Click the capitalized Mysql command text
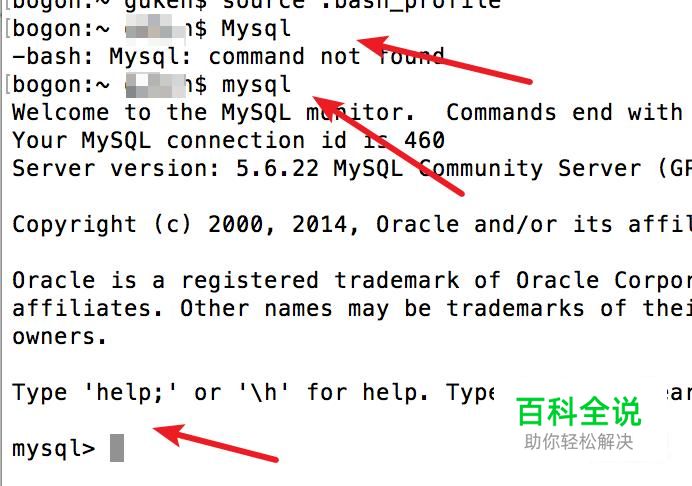Screen dimensions: 692x486 tap(256, 29)
